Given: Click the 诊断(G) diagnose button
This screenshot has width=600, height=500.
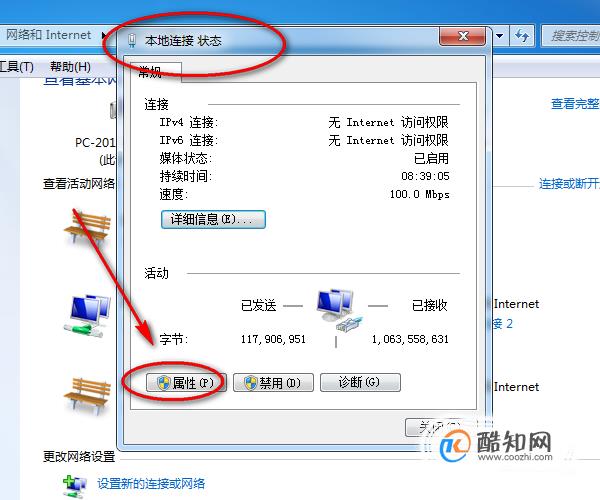Looking at the screenshot, I should (360, 383).
